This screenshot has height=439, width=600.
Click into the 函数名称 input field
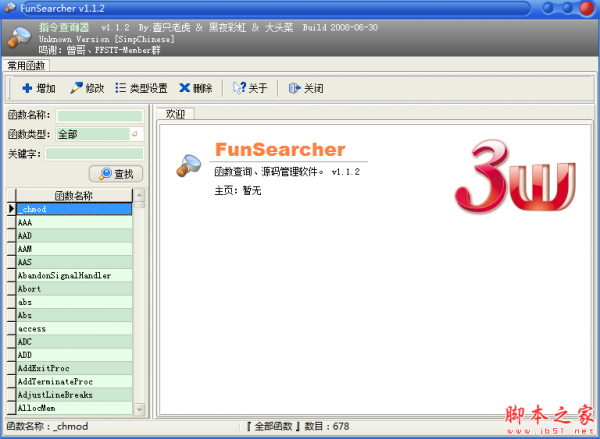pos(100,116)
